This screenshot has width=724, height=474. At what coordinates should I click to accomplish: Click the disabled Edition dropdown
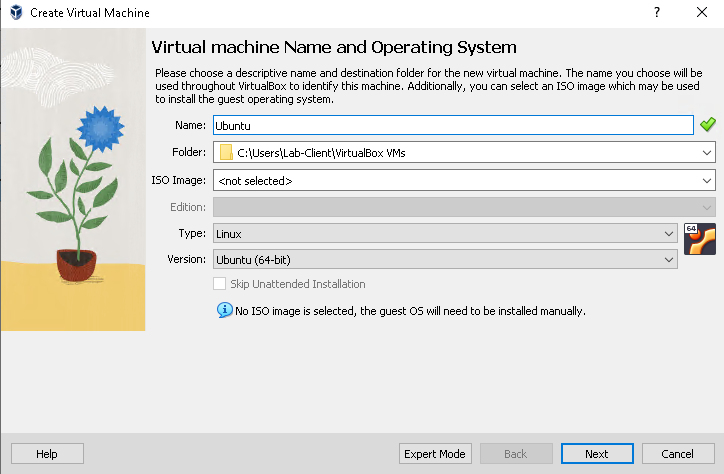pos(464,207)
